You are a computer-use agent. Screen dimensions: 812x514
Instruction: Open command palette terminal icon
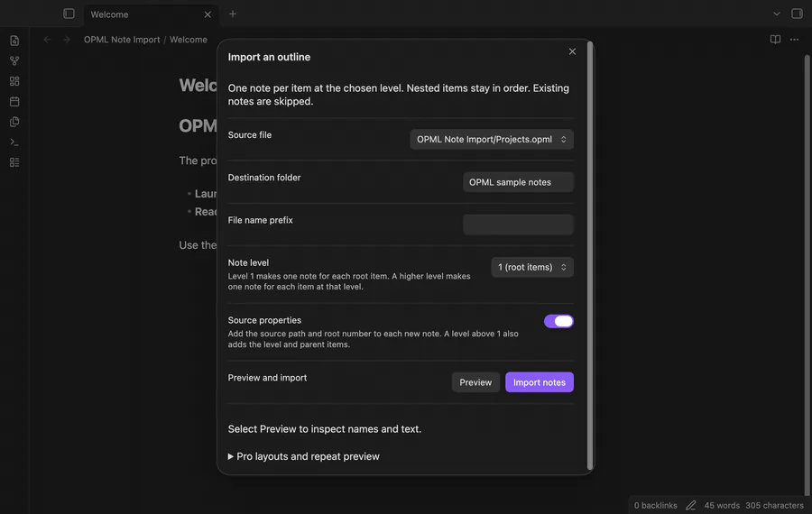[x=14, y=142]
